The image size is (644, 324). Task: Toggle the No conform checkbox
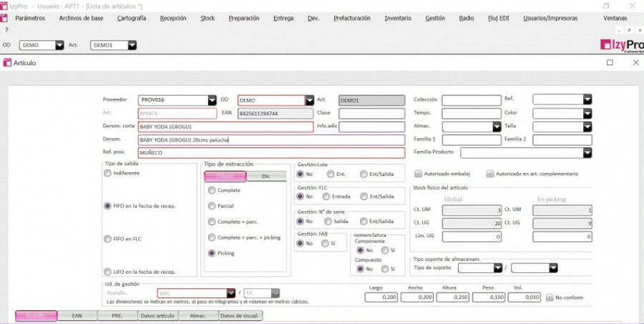[x=550, y=298]
